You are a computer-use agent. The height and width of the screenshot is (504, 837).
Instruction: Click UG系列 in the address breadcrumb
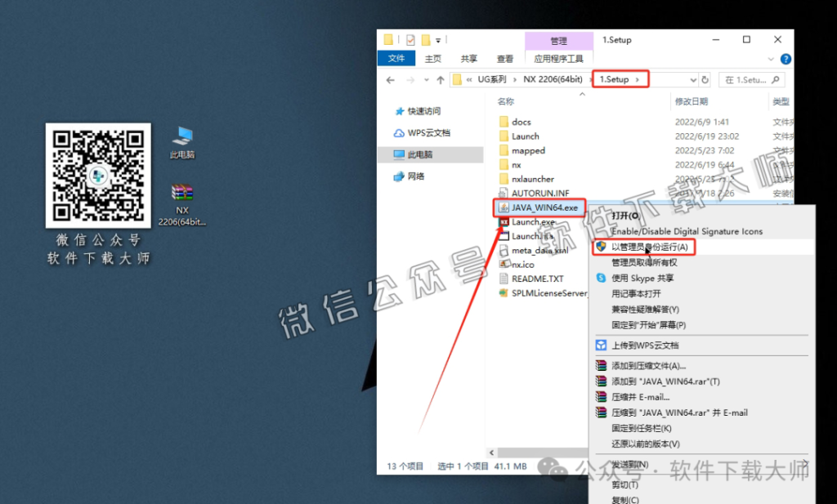491,79
